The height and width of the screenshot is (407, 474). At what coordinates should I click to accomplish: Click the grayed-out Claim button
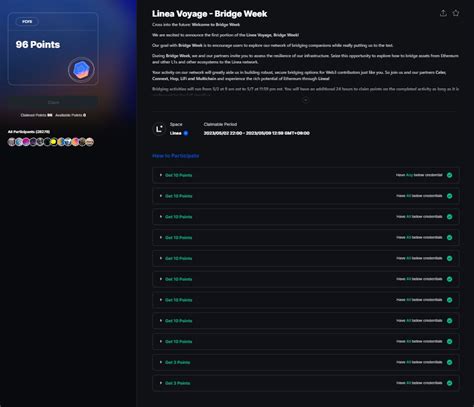53,102
